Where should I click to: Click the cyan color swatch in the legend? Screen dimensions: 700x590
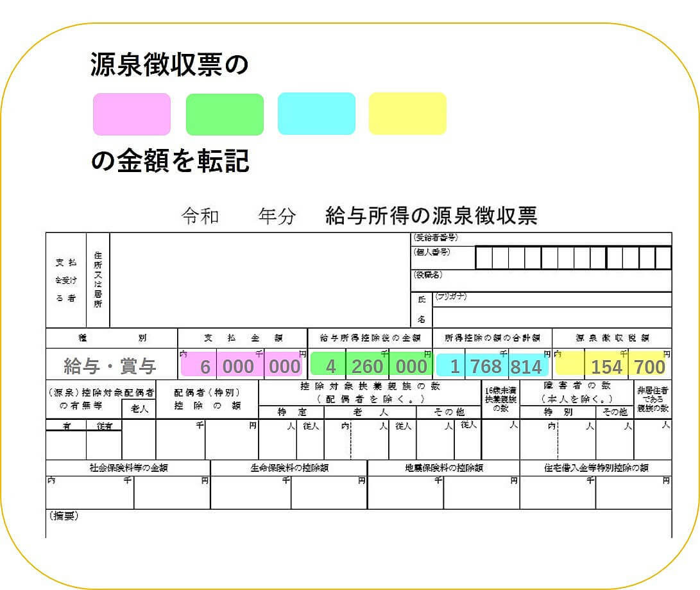316,114
